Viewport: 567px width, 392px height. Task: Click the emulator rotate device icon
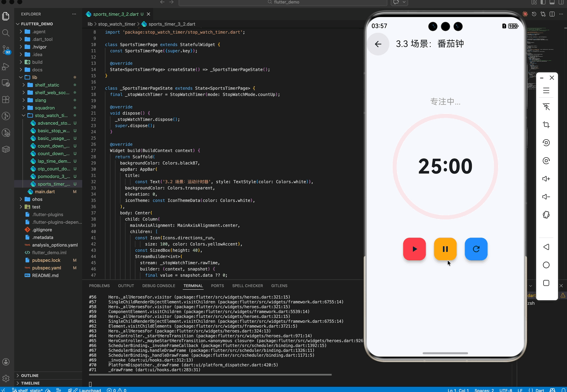pos(546,215)
